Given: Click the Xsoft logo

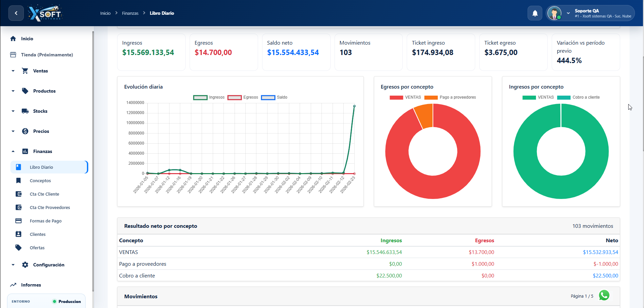Looking at the screenshot, I should (x=45, y=13).
